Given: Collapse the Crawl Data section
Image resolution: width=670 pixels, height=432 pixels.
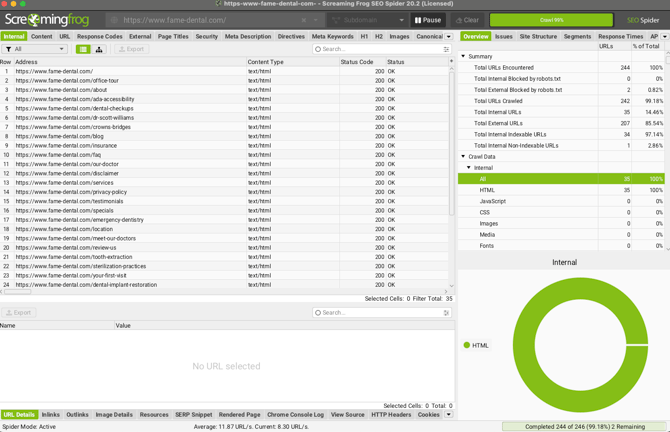Looking at the screenshot, I should (463, 156).
